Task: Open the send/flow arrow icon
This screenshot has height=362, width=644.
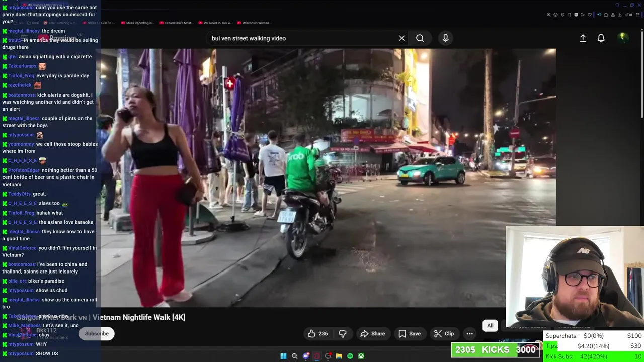Action: 583,15
